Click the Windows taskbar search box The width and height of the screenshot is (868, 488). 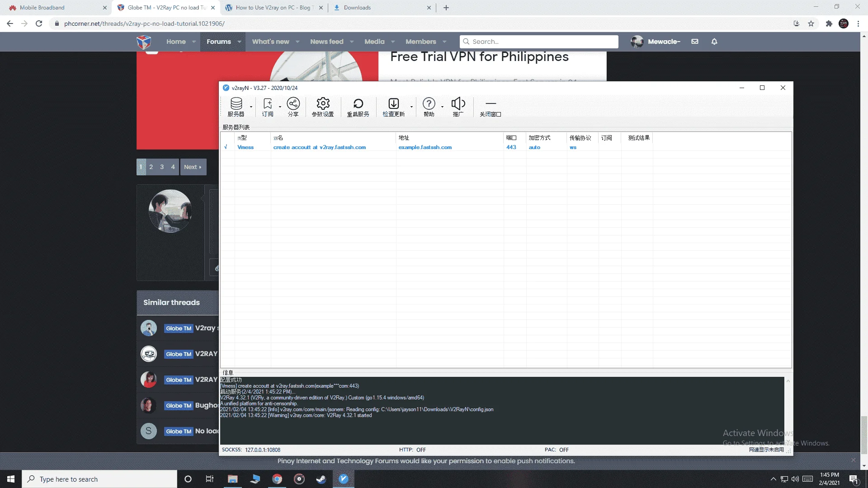99,479
